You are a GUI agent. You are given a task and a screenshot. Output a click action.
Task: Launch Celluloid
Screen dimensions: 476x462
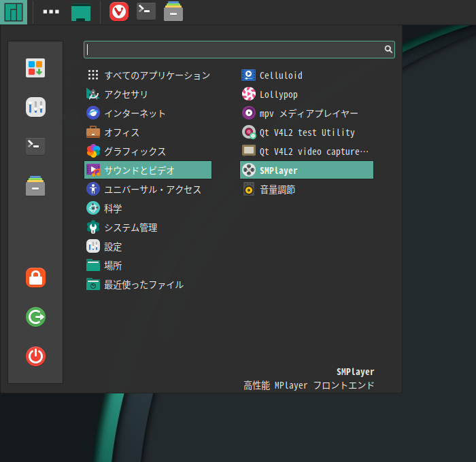[x=307, y=75]
